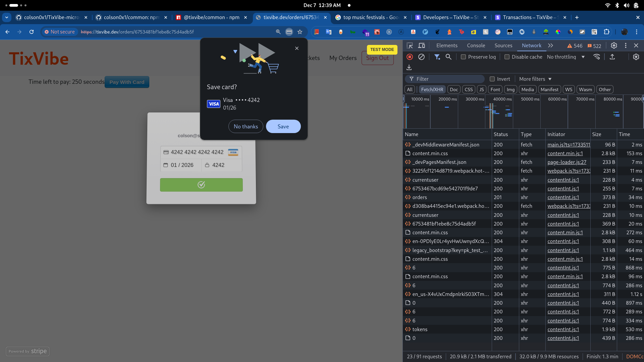Image resolution: width=644 pixels, height=362 pixels.
Task: Select the orders request with status 201
Action: coord(523,197)
